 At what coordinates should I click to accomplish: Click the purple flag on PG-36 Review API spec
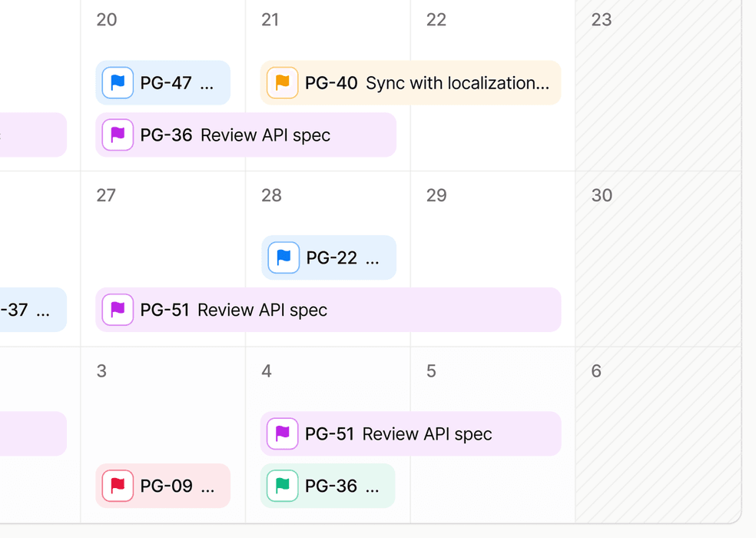point(118,135)
